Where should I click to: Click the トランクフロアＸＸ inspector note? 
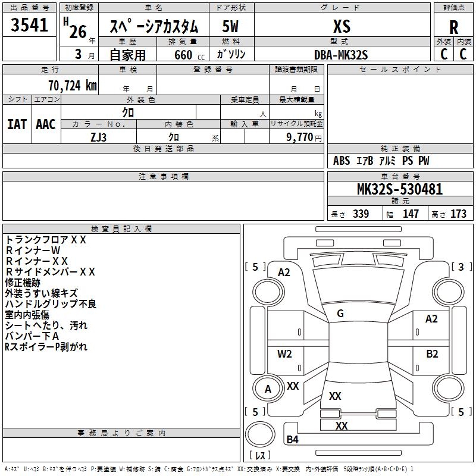click(46, 240)
